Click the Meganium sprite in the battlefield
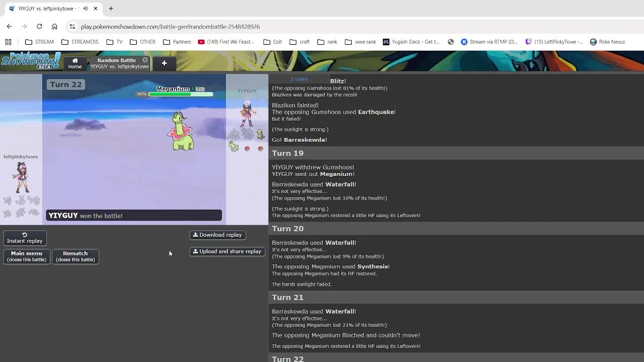The image size is (644, 362). tap(181, 132)
